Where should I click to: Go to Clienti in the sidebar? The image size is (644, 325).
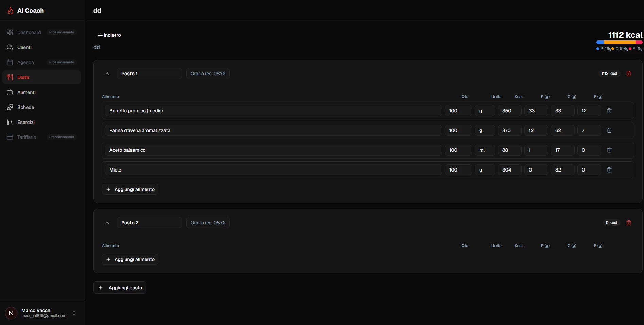[x=24, y=47]
